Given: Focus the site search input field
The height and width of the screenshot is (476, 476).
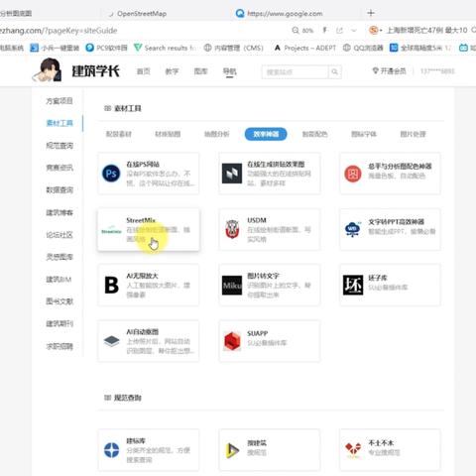Looking at the screenshot, I should pos(295,71).
